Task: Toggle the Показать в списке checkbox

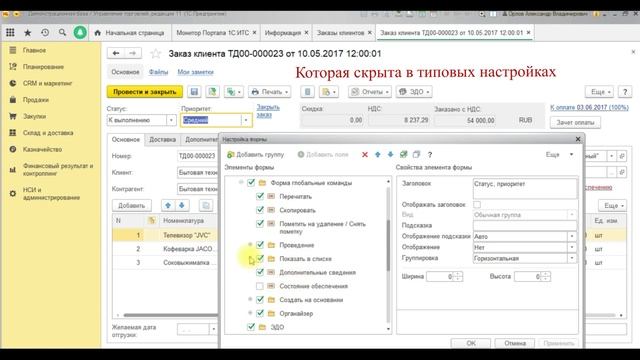Action: [260, 258]
